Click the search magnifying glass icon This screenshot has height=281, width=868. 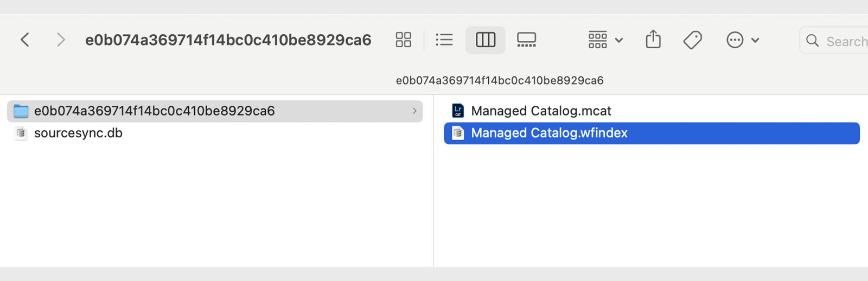812,41
